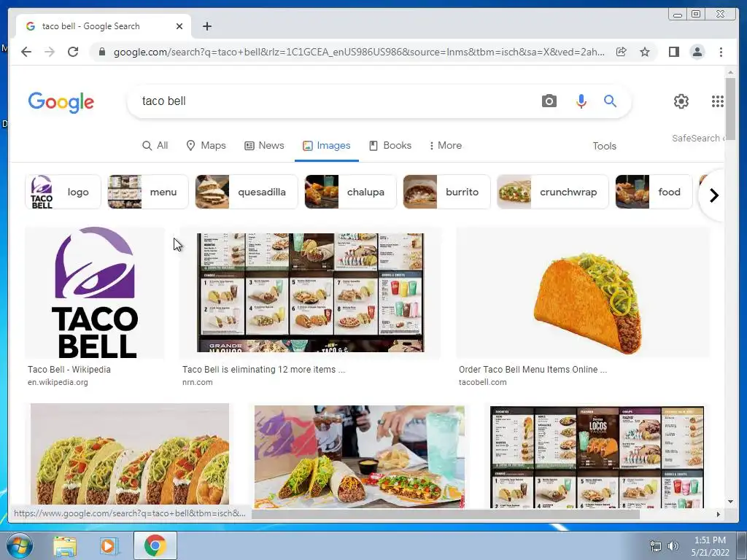Click the scrollbar up arrow
747x560 pixels.
coord(730,72)
